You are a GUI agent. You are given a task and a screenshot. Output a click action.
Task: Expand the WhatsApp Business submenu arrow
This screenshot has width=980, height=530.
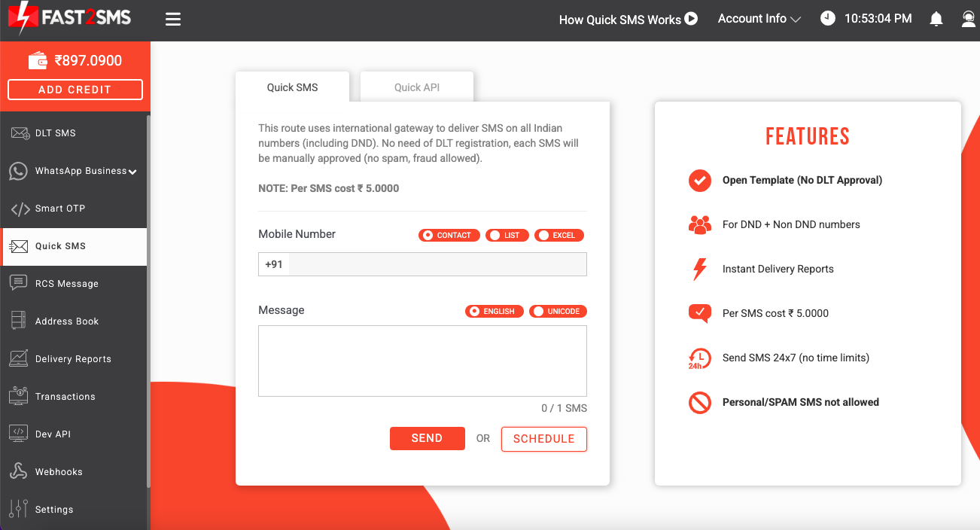[132, 172]
